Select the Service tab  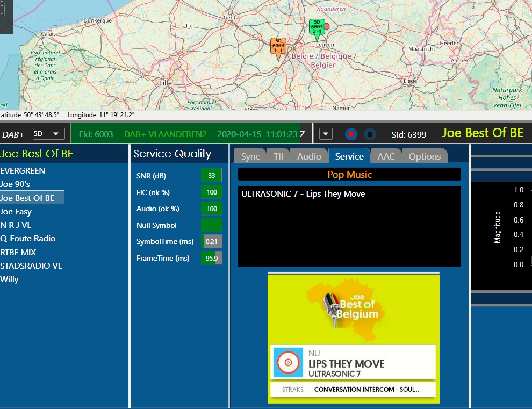[349, 156]
